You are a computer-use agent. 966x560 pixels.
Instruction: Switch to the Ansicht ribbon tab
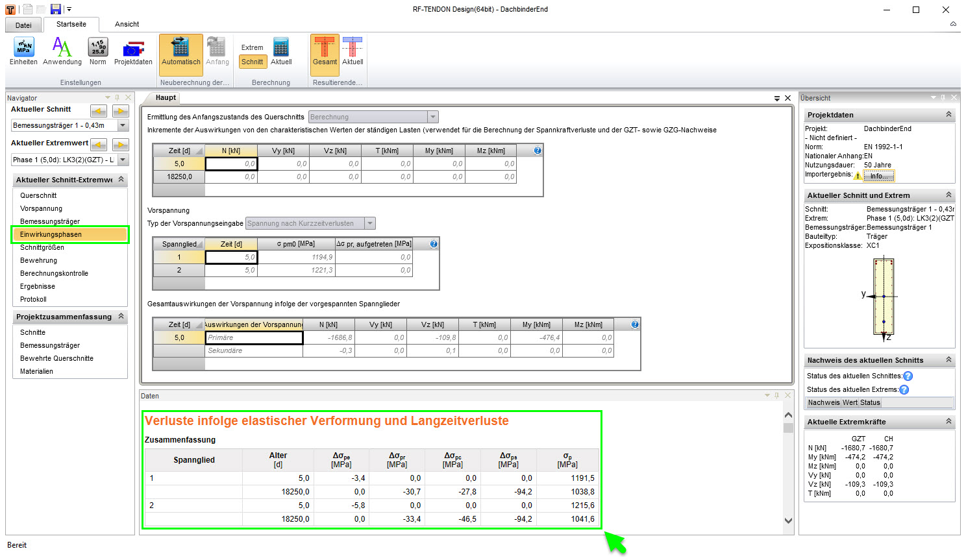coord(127,24)
